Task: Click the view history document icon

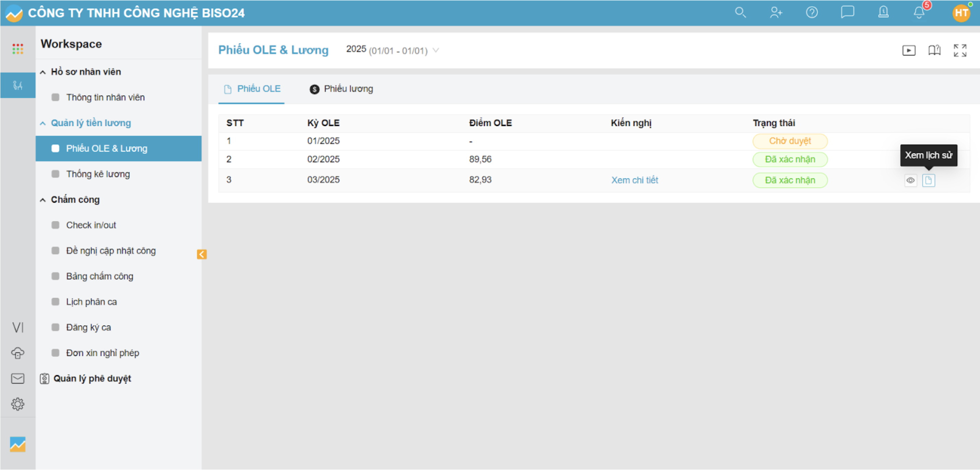Action: (x=928, y=180)
